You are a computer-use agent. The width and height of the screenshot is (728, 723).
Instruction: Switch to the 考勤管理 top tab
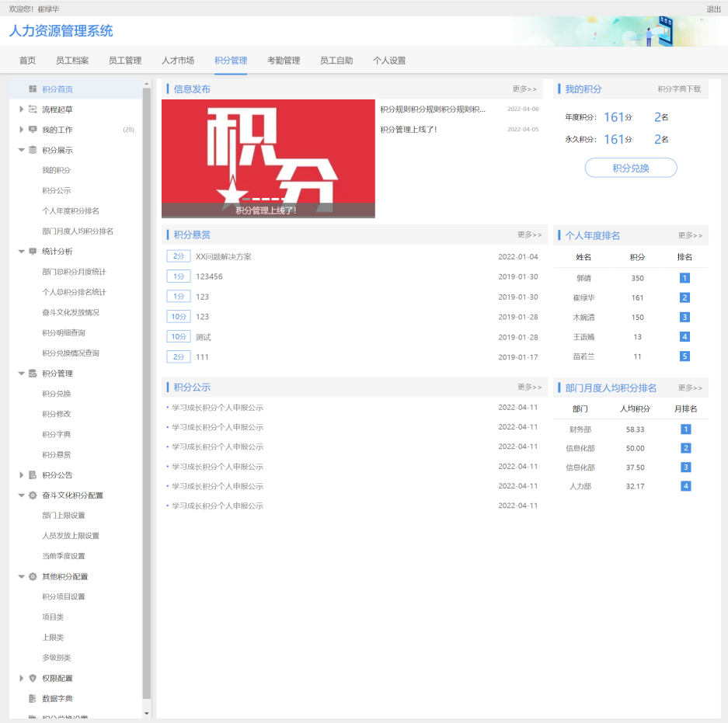tap(284, 61)
